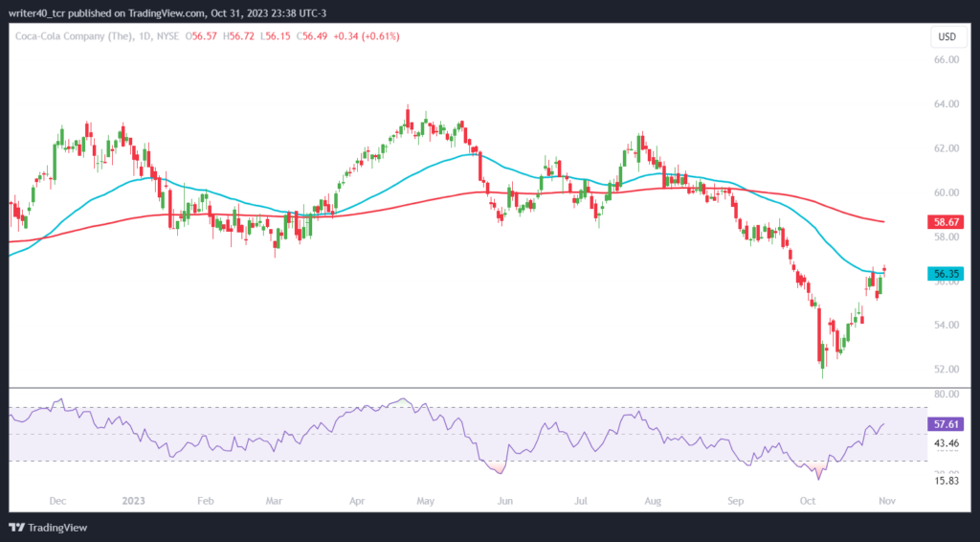Click the Oct label on time axis
980x542 pixels.
[808, 501]
